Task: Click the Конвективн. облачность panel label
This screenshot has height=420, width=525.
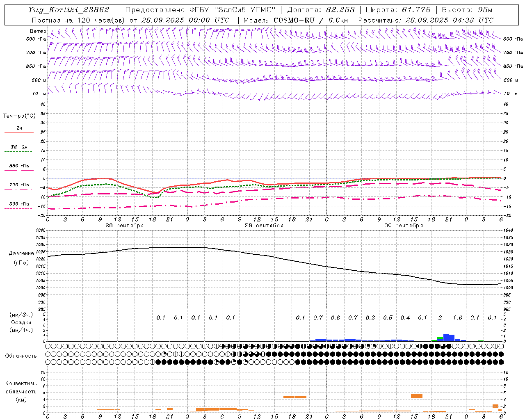Action: [x=21, y=391]
